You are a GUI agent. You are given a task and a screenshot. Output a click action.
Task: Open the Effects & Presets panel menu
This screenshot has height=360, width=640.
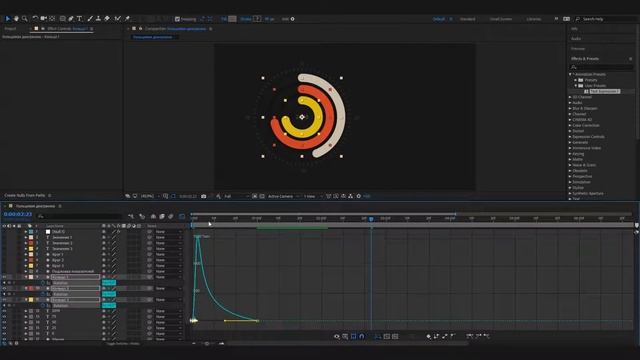(631, 59)
